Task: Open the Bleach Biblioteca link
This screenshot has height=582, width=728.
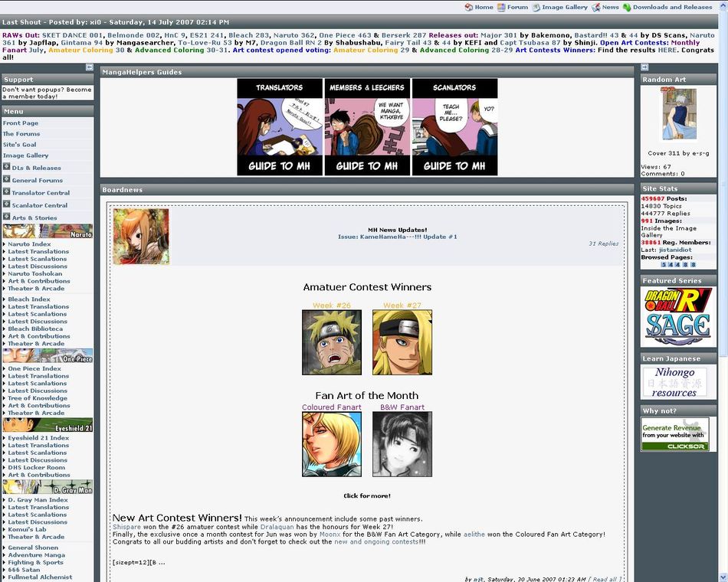Action: coord(35,329)
